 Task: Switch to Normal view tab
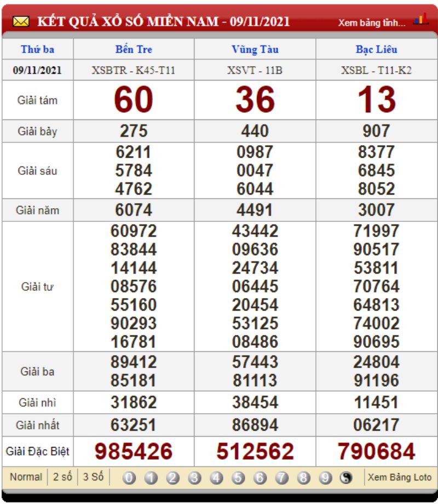click(x=26, y=477)
